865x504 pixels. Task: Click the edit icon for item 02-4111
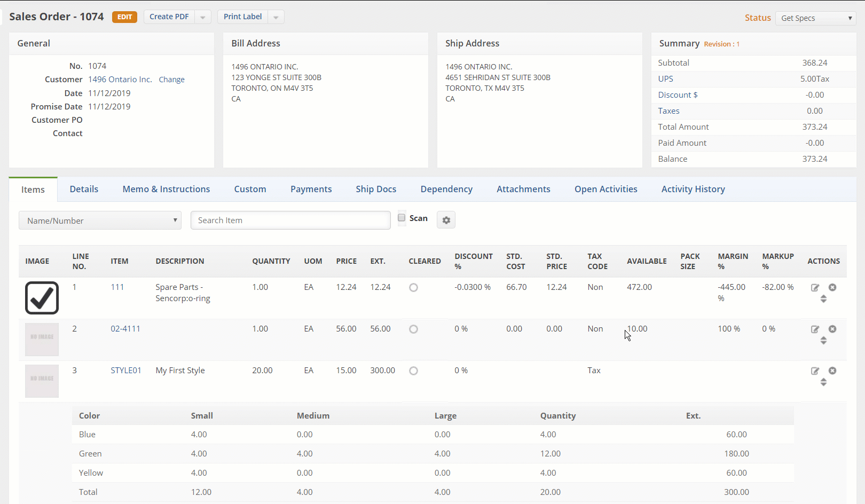click(x=815, y=329)
